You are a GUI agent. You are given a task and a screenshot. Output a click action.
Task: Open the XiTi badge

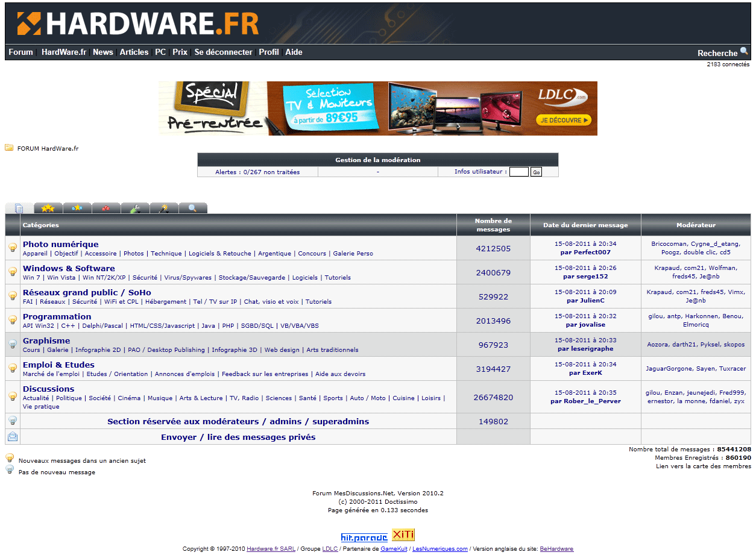click(x=403, y=535)
